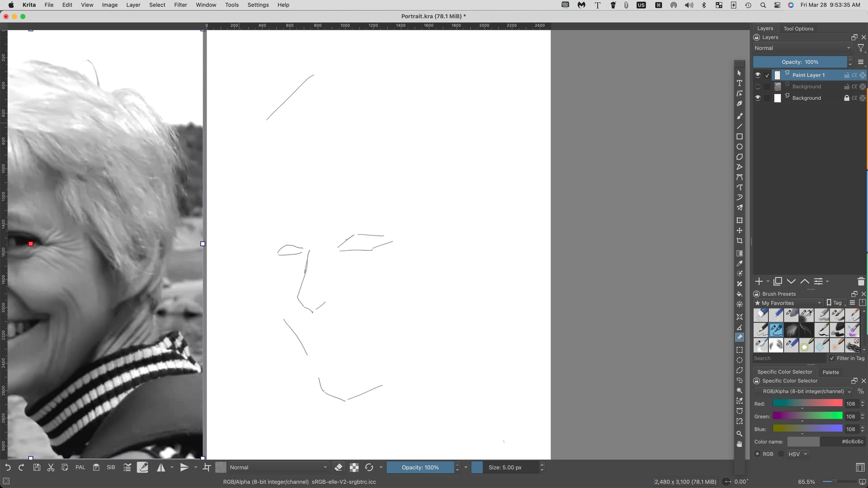Select the Text tool in toolbox
This screenshot has width=868, height=488.
[740, 83]
